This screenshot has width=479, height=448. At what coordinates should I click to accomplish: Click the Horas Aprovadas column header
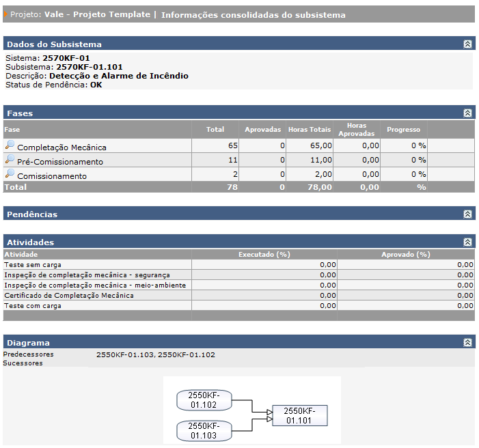(x=357, y=130)
